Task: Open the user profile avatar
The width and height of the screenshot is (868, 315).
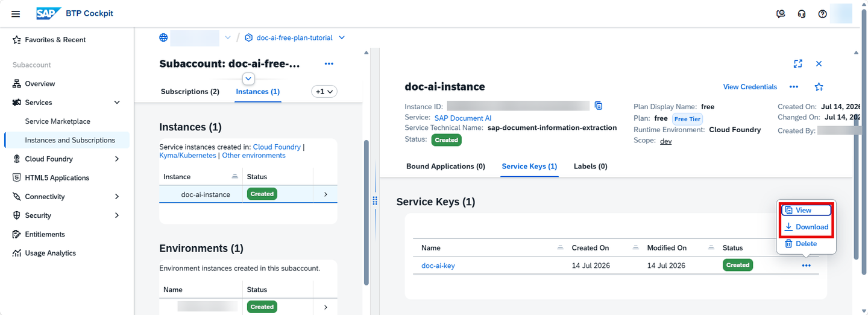Action: coord(841,13)
